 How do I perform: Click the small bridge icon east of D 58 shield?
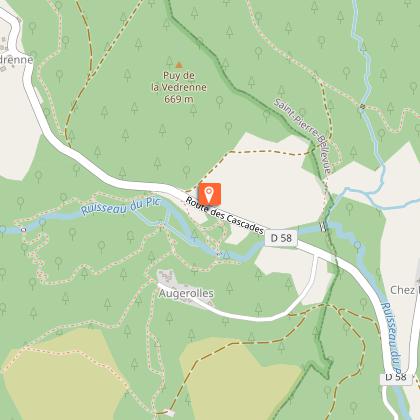pyautogui.click(x=323, y=228)
